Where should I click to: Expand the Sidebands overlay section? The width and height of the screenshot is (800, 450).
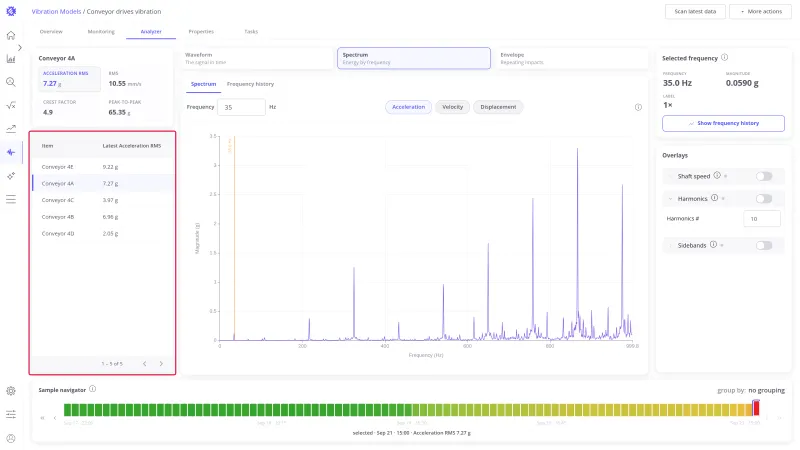coord(670,246)
